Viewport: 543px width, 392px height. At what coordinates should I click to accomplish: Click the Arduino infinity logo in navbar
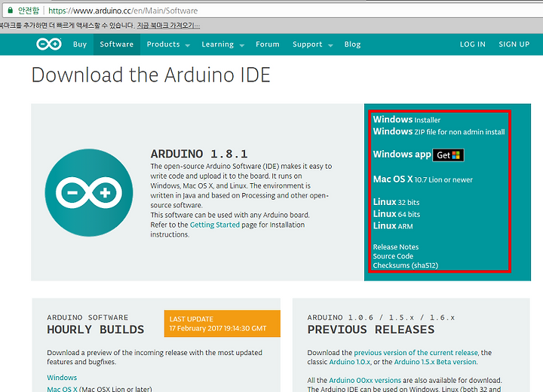pos(49,44)
